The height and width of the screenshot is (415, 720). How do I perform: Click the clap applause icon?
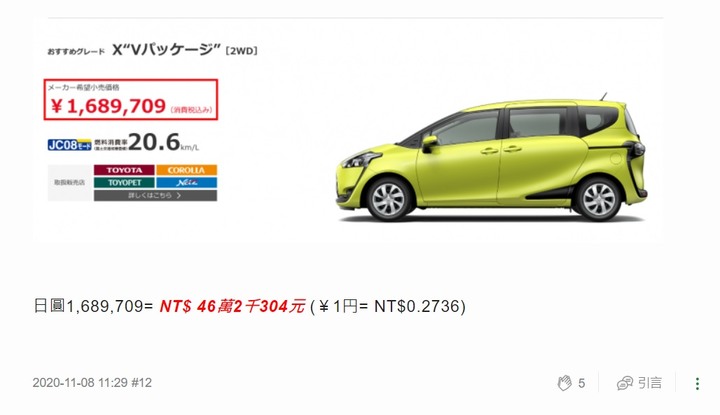(x=564, y=383)
